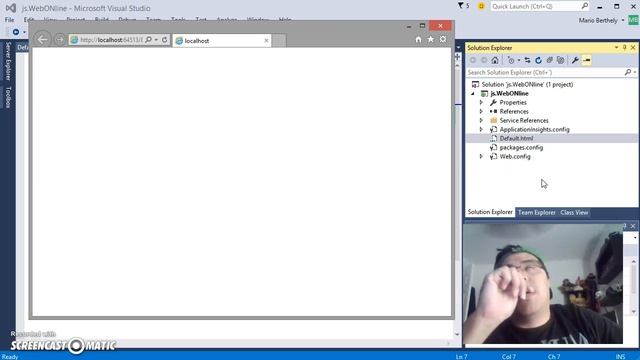This screenshot has width=640, height=360.
Task: Click the localhost URL address field
Action: tap(111, 40)
